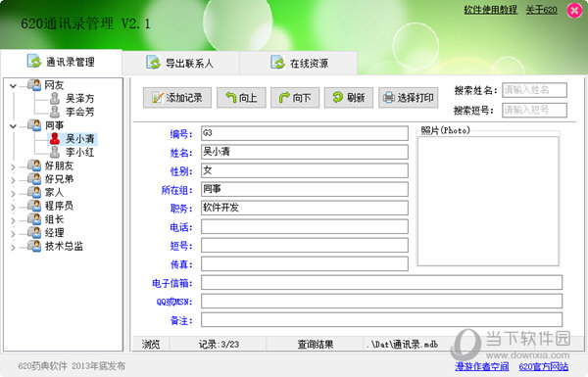Click the 性别 field
This screenshot has width=588, height=377.
[305, 170]
